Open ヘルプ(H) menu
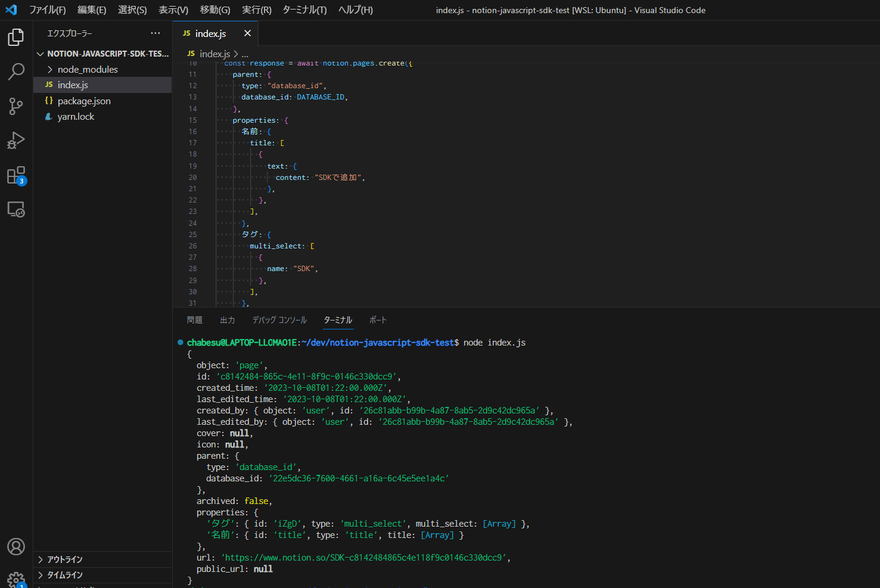Screen dimensions: 880x588 pyautogui.click(x=356, y=10)
